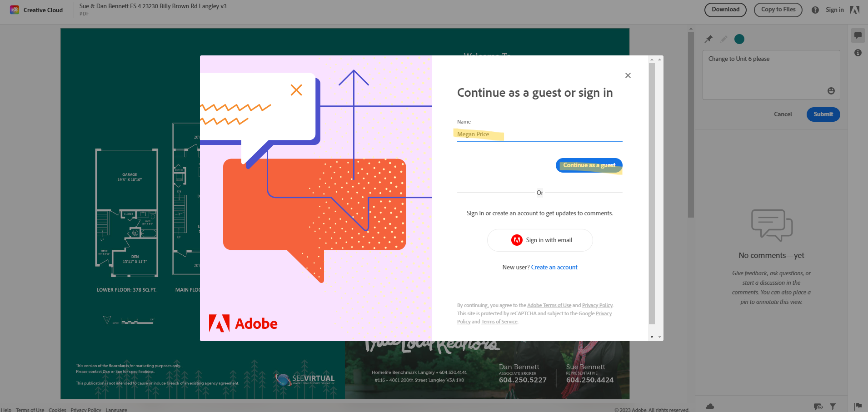
Task: Click the Adobe logo in dialog artwork
Action: [x=243, y=323]
